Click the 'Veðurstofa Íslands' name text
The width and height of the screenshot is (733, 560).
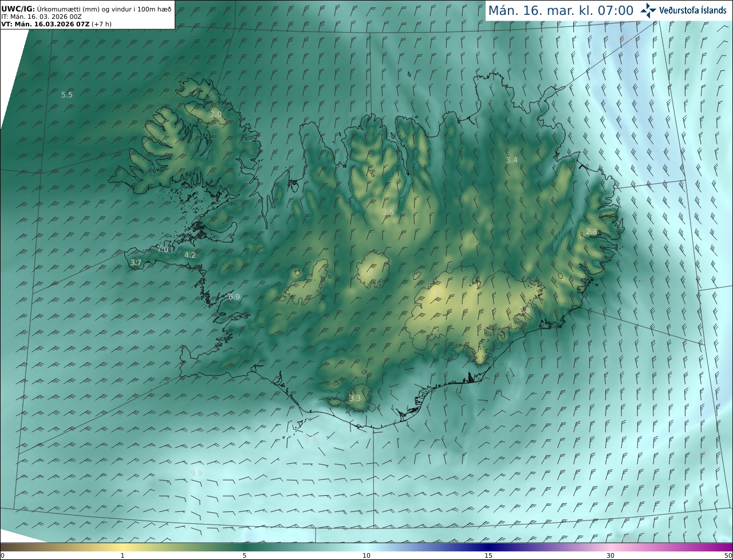[x=693, y=10]
